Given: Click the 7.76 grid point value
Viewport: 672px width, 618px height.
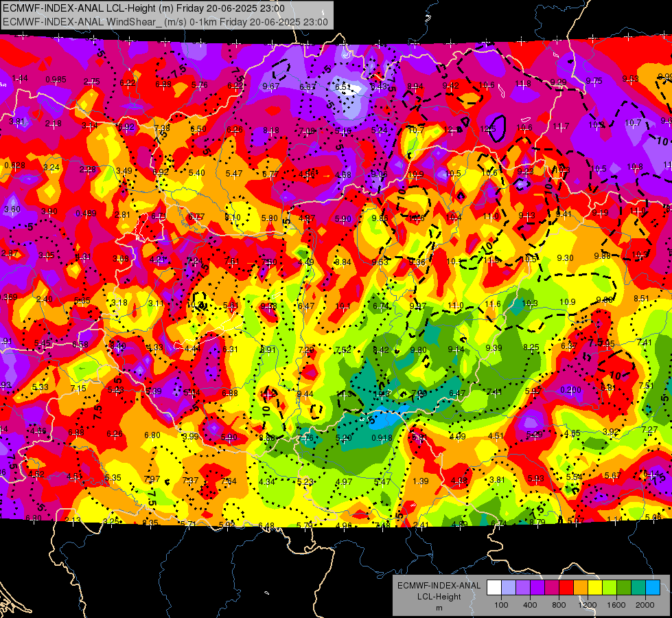Looking at the screenshot, I should [x=305, y=438].
